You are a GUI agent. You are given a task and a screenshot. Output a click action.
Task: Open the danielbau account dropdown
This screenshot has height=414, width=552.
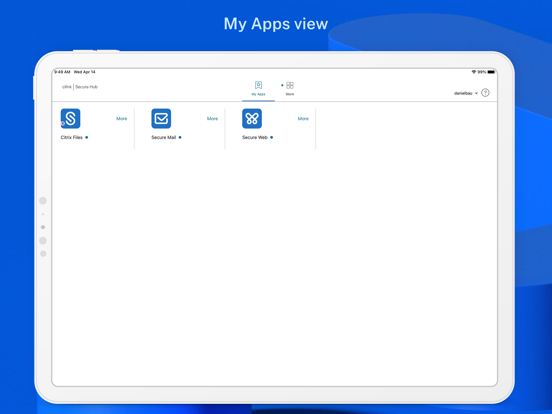pyautogui.click(x=465, y=93)
